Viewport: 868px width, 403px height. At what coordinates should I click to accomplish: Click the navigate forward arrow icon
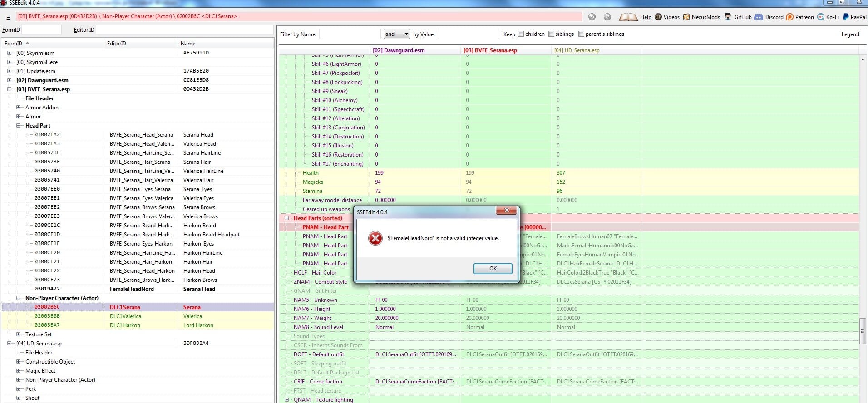point(607,17)
